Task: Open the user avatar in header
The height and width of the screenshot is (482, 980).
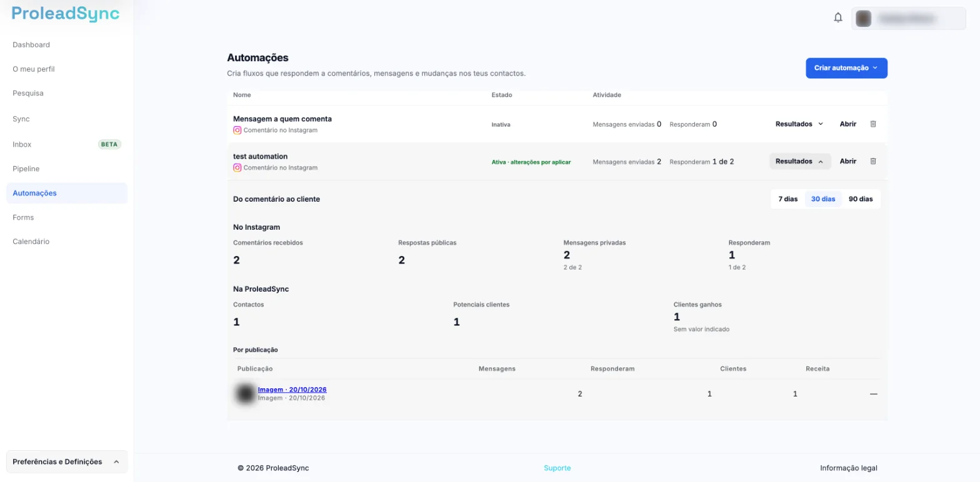Action: pyautogui.click(x=864, y=19)
